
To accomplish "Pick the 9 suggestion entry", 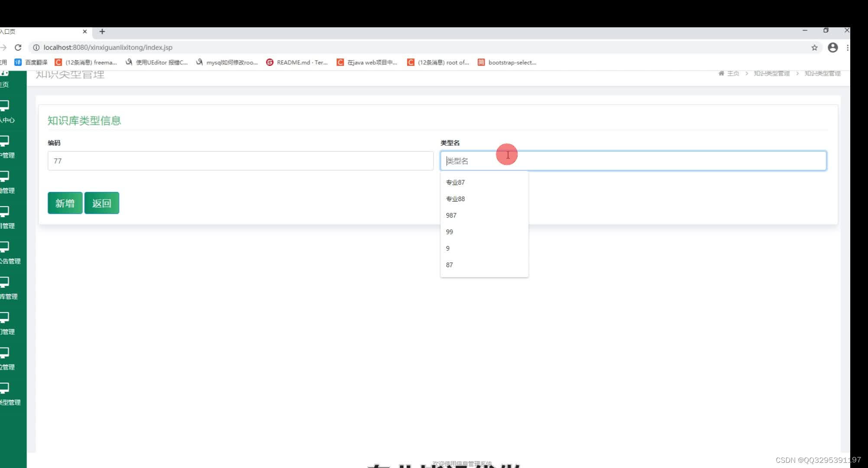I will point(484,248).
